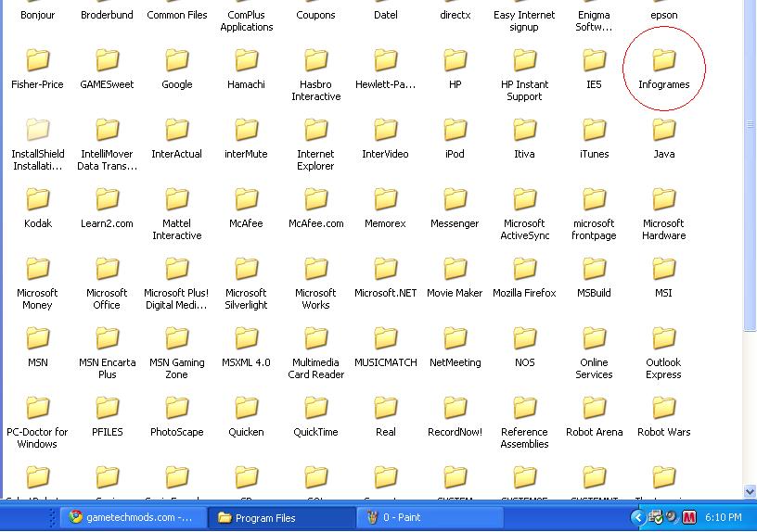Click the Microsoft Works label

[315, 298]
